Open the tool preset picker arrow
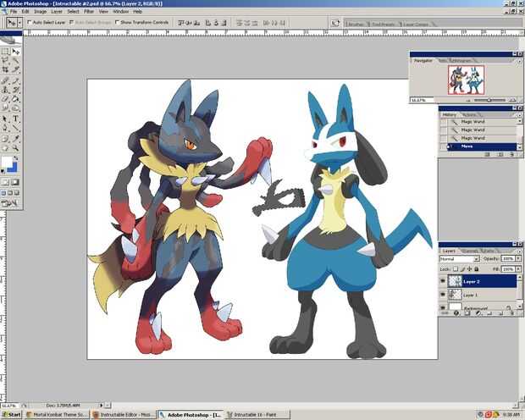Image resolution: width=525 pixels, height=420 pixels. click(21, 22)
